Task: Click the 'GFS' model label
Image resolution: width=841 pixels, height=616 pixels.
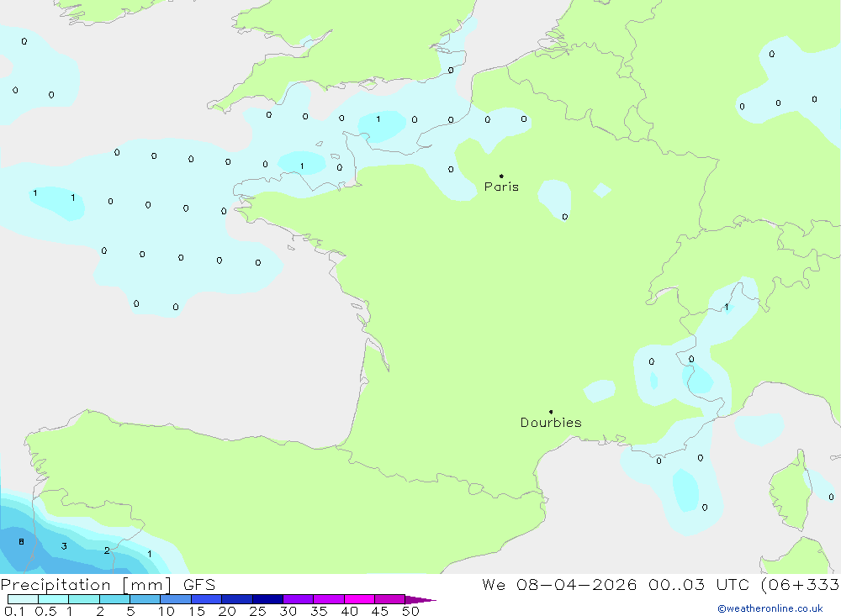Action: click(199, 585)
